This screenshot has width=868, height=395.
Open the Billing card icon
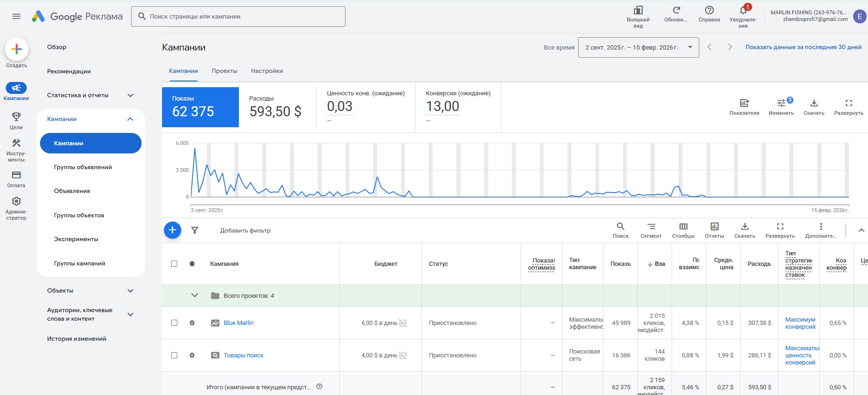16,175
